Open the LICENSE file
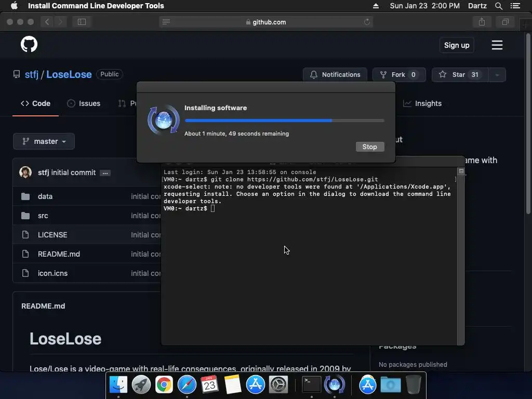This screenshot has height=399, width=532. [52, 235]
